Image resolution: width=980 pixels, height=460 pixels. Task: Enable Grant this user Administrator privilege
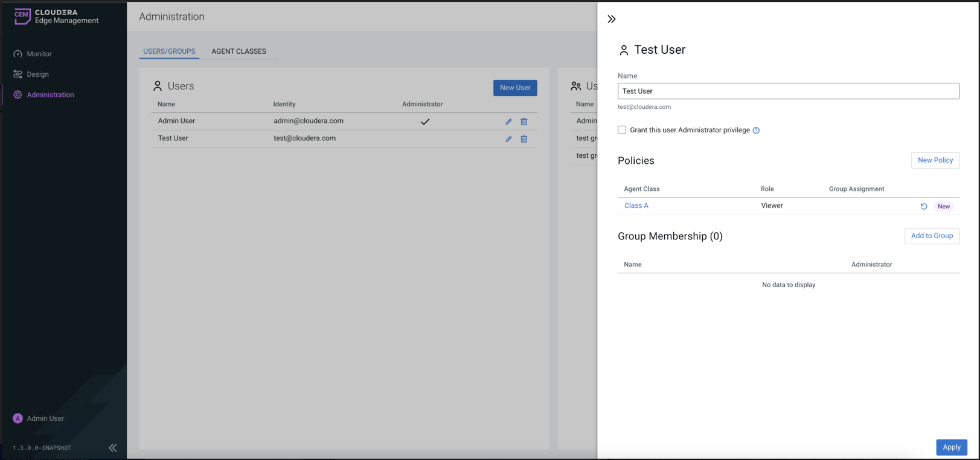coord(622,130)
